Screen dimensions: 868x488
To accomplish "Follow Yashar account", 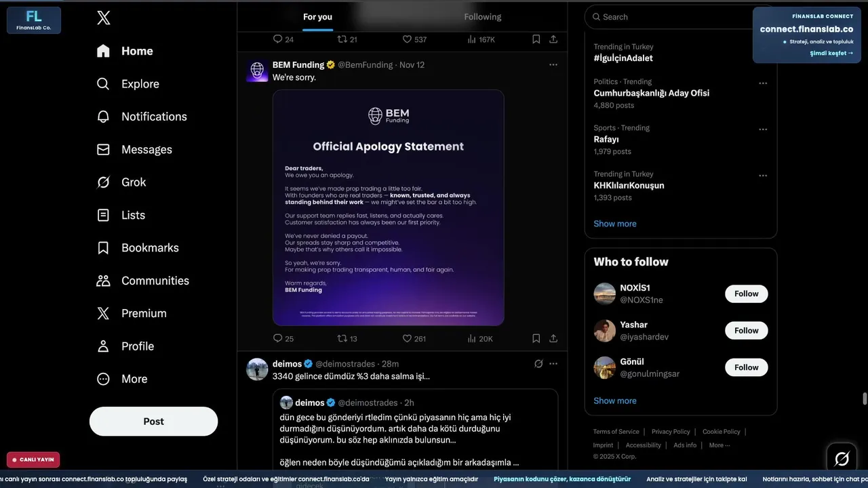I will pos(746,331).
